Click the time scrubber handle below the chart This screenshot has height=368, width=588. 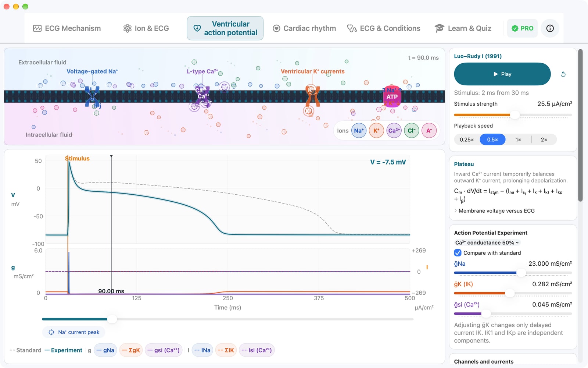point(112,319)
